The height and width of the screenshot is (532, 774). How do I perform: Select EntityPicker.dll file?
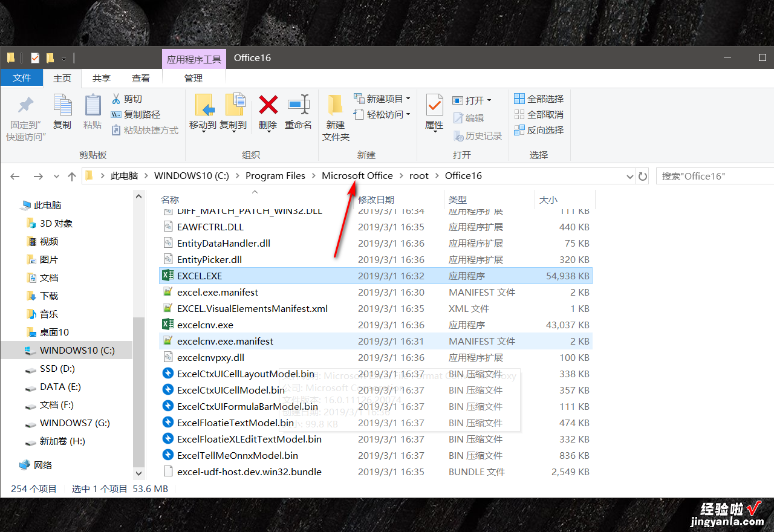[209, 259]
